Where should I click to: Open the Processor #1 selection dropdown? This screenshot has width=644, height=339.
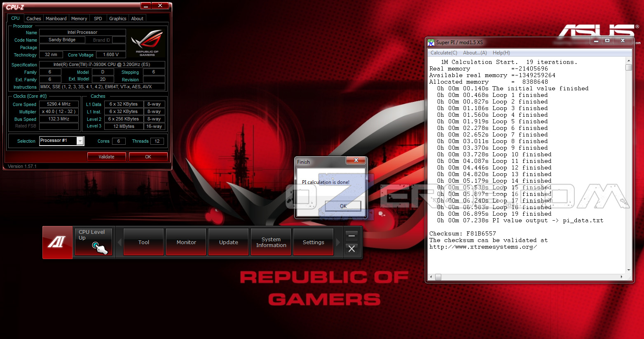(x=80, y=141)
